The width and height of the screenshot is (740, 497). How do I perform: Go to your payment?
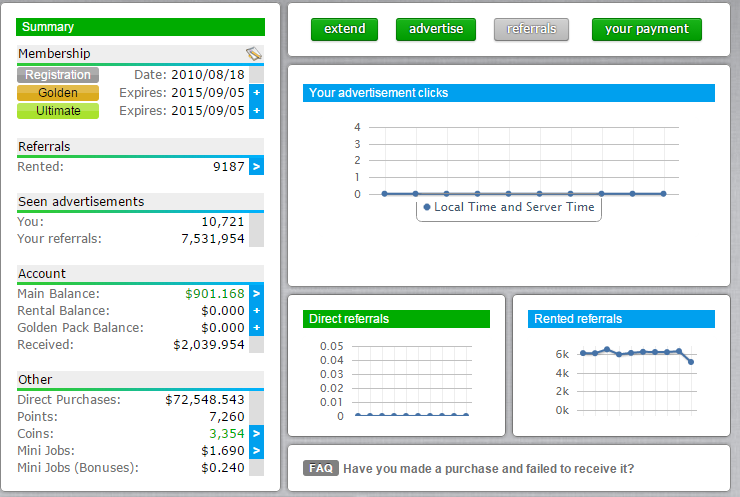pos(646,29)
